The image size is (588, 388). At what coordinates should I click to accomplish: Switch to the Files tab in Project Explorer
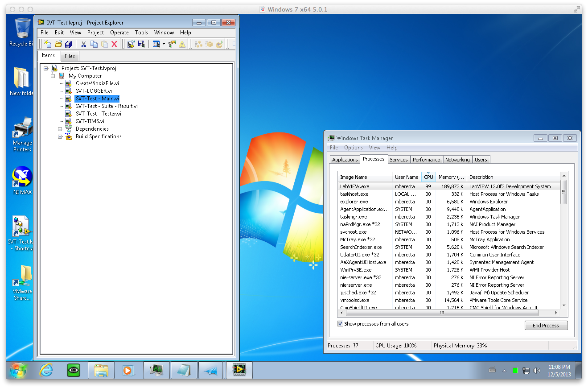pyautogui.click(x=70, y=56)
